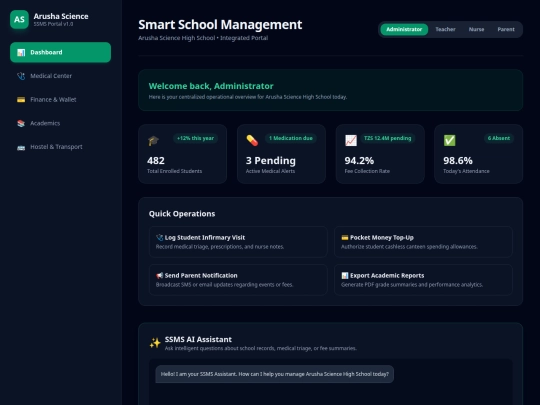This screenshot has height=405, width=540.
Task: Click the Smart School Management title
Action: 220,25
